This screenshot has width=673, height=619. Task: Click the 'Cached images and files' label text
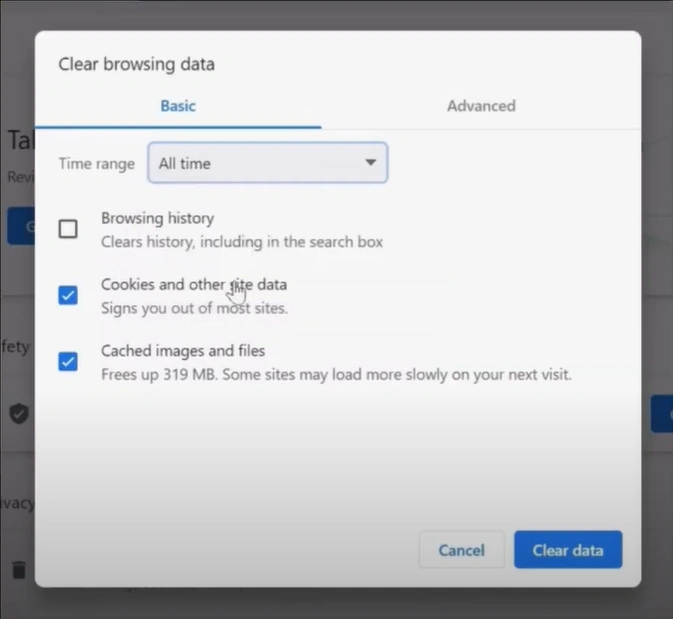point(183,351)
